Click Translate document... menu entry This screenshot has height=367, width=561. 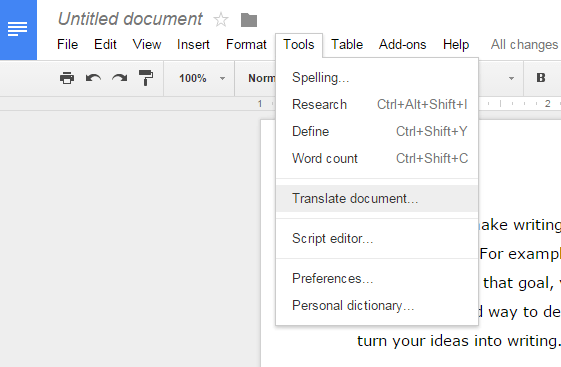pyautogui.click(x=377, y=198)
